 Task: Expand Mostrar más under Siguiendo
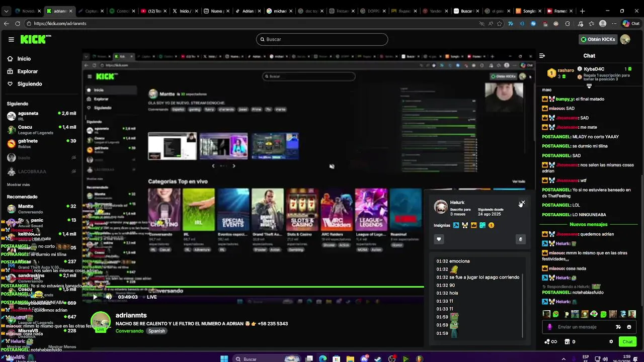[18, 185]
